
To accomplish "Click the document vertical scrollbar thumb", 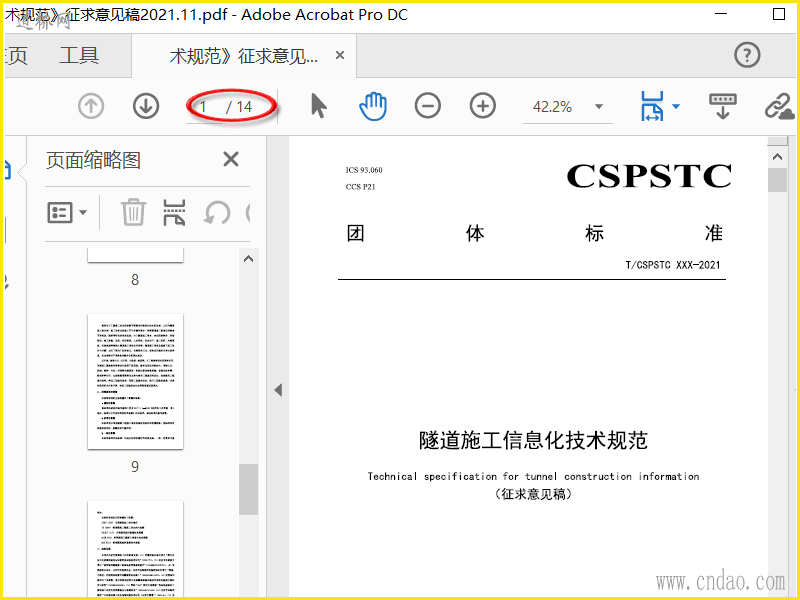I will pos(777,180).
